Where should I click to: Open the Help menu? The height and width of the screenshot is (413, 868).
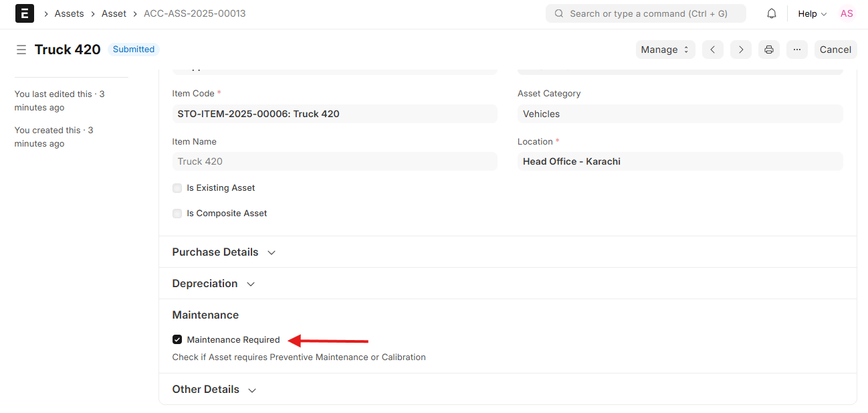[x=812, y=13]
